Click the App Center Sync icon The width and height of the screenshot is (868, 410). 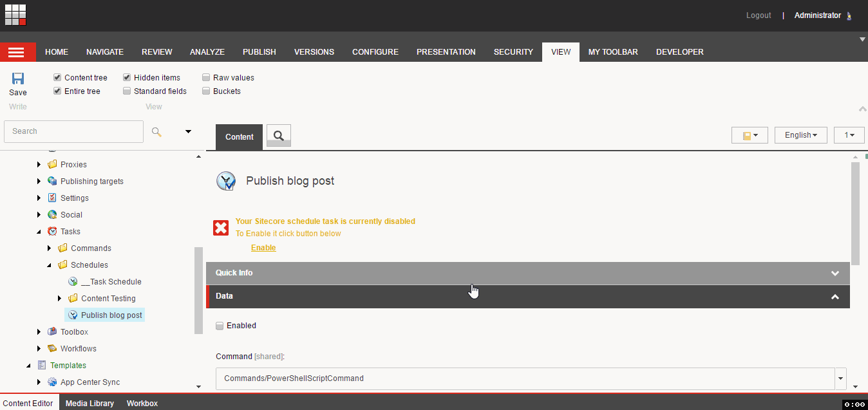click(x=52, y=382)
